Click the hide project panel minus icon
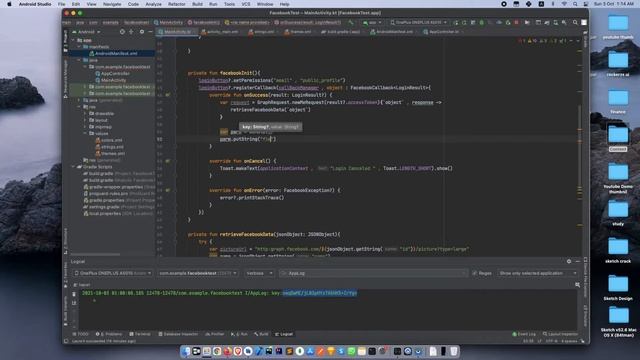This screenshot has height=360, width=640. [x=150, y=32]
